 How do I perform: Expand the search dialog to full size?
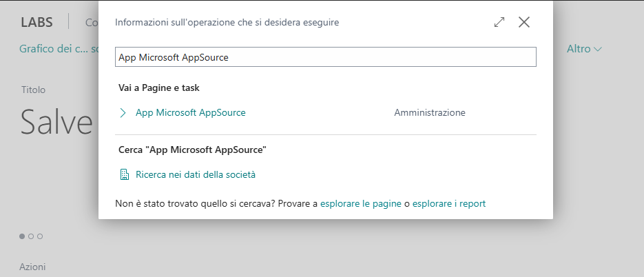499,22
